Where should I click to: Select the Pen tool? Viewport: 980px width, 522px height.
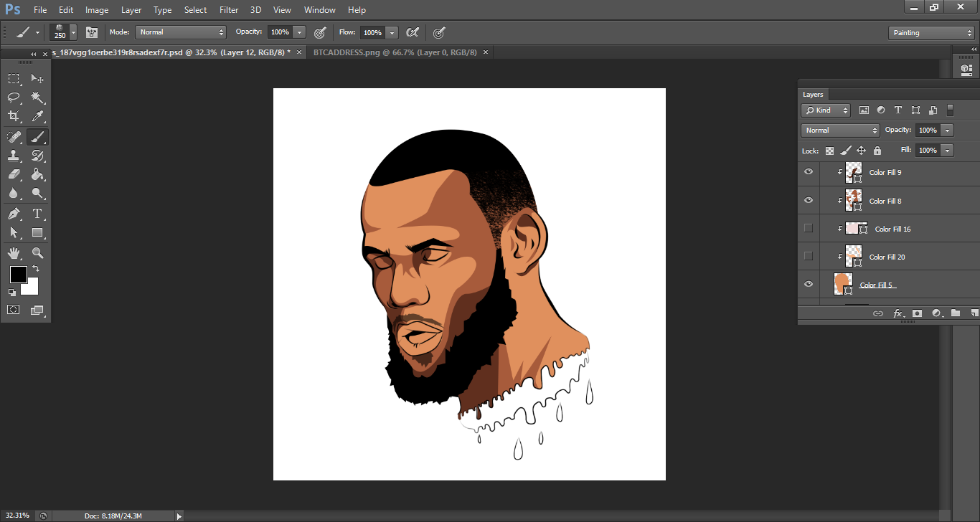[x=14, y=214]
